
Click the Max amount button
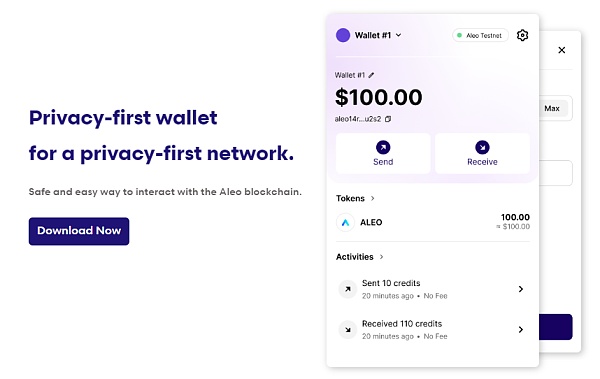pos(552,108)
